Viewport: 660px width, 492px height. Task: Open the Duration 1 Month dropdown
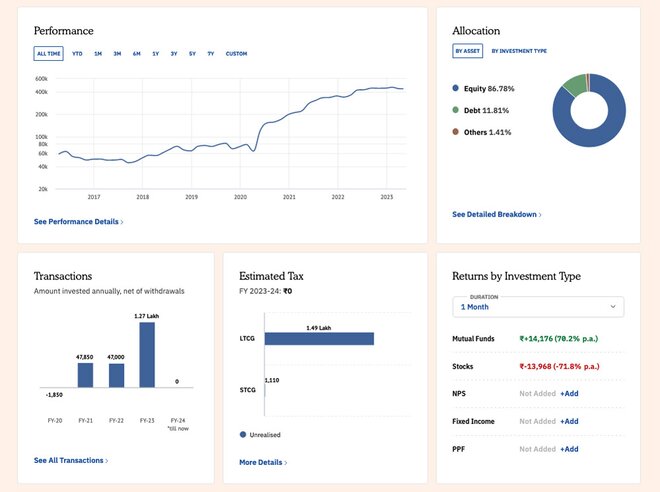[x=538, y=307]
